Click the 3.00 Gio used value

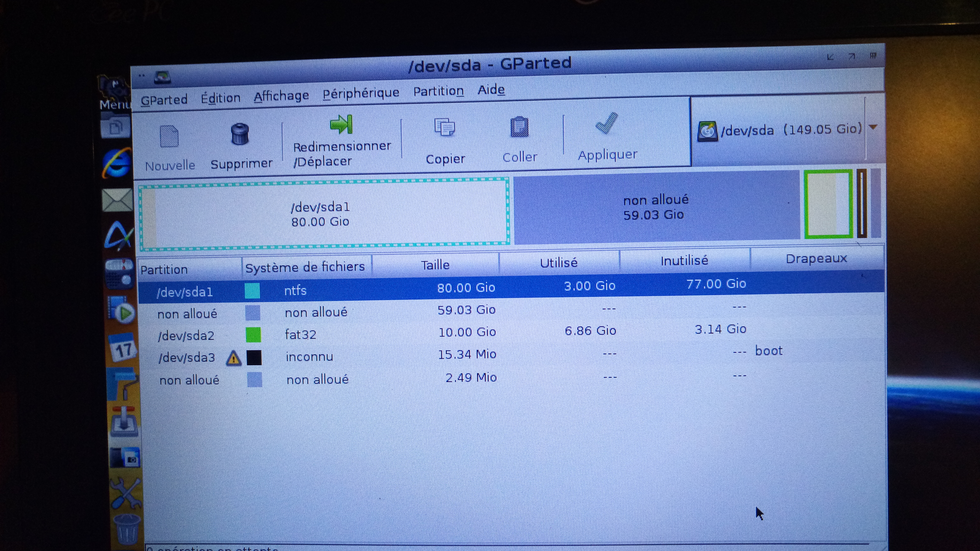tap(590, 286)
